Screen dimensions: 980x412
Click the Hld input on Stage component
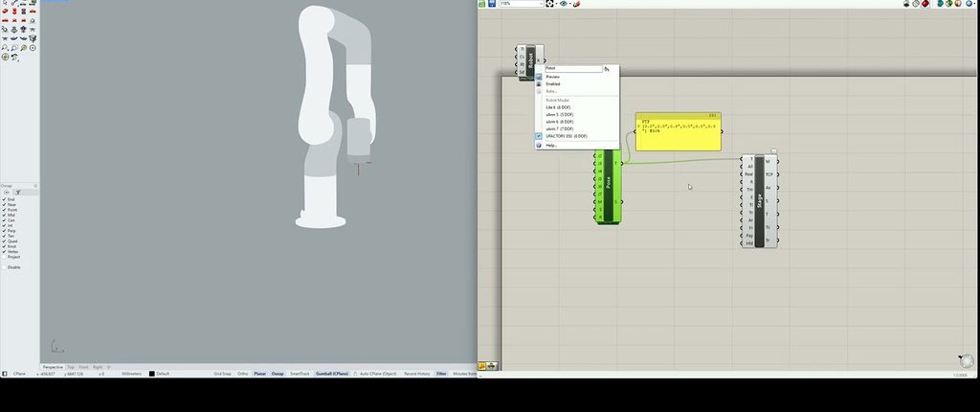click(x=749, y=243)
